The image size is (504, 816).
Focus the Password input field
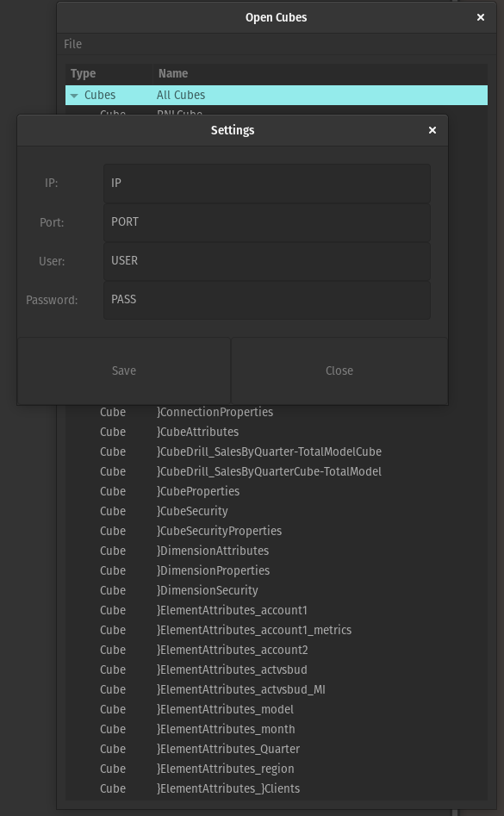pos(267,300)
